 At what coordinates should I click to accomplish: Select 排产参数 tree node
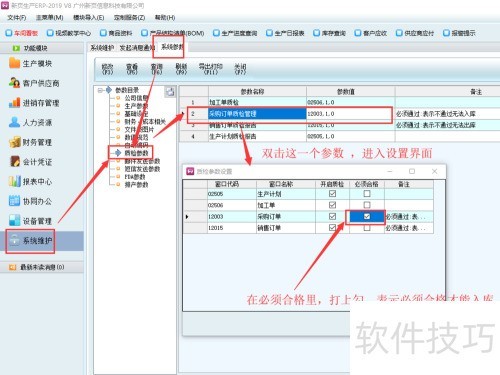click(x=136, y=185)
